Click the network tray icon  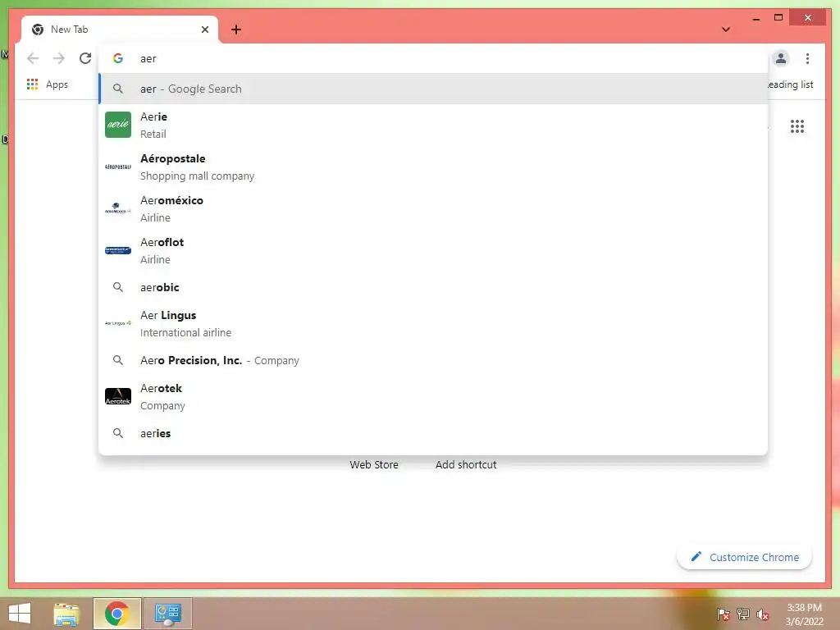coord(743,614)
